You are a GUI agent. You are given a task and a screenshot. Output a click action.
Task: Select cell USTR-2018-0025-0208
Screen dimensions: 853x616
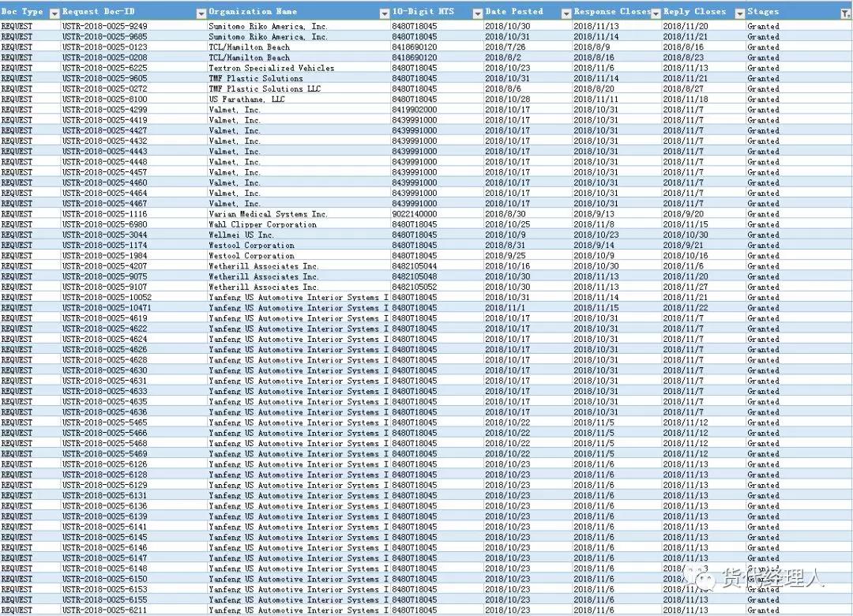133,57
